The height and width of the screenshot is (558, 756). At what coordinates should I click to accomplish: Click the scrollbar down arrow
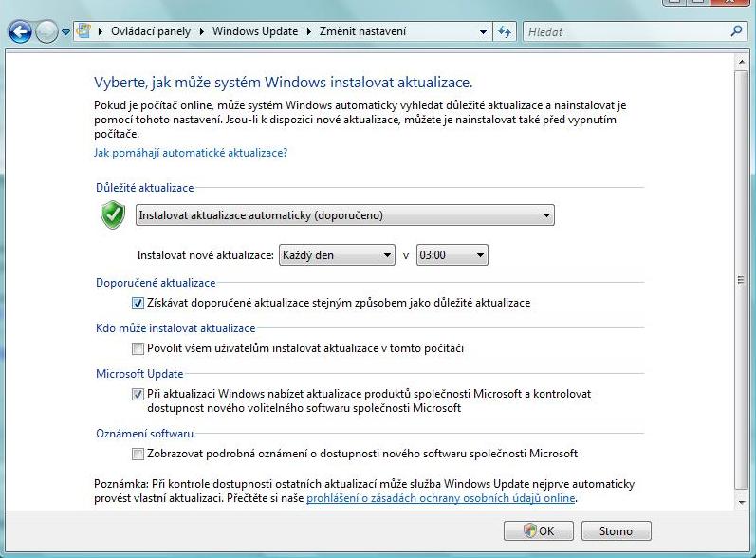coord(742,499)
